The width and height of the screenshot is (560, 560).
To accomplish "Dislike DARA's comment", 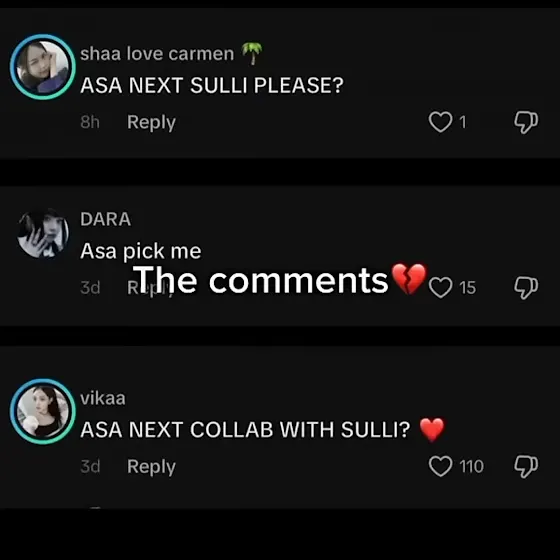I will [526, 288].
